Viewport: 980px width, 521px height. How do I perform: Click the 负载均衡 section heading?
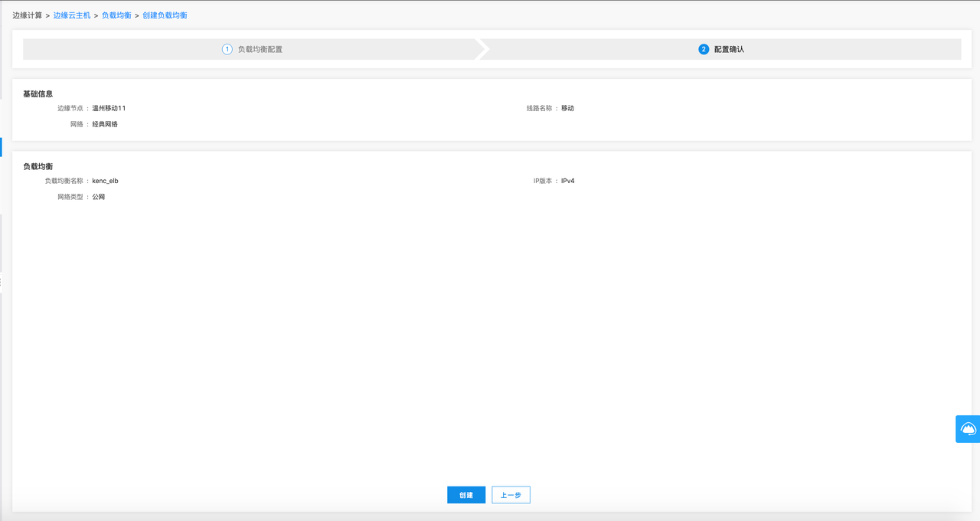pyautogui.click(x=38, y=166)
